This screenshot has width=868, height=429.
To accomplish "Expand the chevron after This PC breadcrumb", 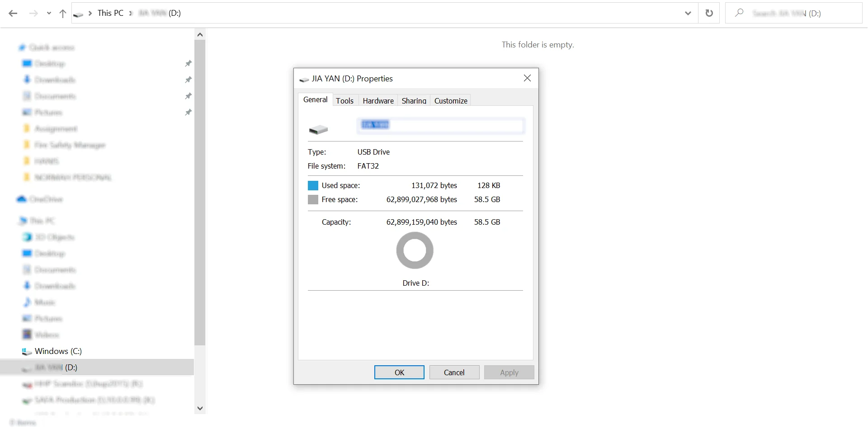I will [x=131, y=13].
